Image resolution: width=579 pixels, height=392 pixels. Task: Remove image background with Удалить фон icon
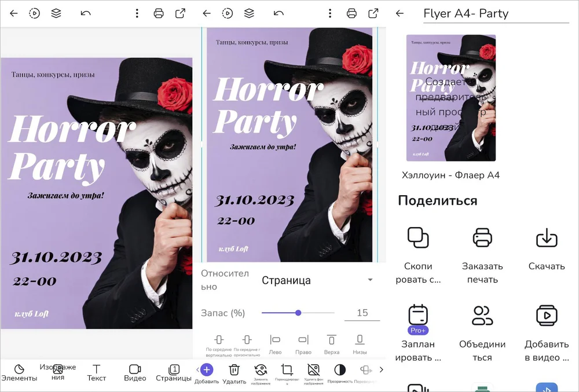click(313, 371)
